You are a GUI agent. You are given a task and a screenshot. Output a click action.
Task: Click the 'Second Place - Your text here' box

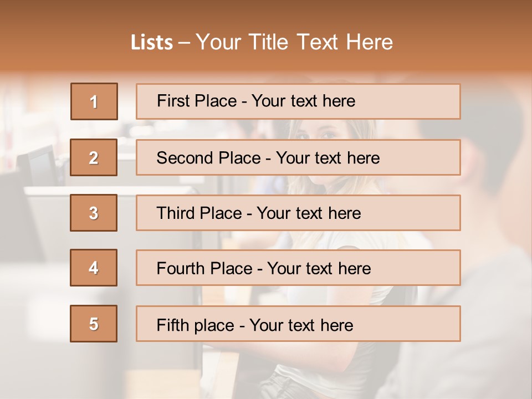pos(298,157)
